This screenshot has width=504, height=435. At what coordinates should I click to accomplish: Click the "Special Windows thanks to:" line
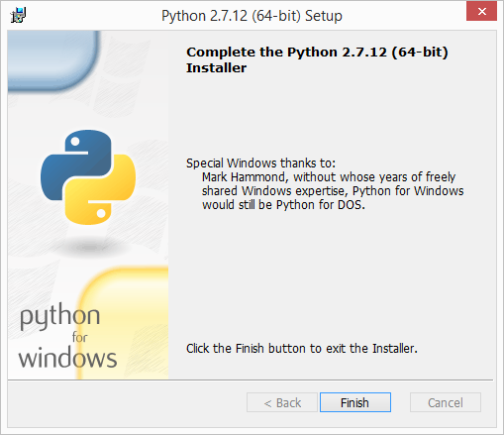pyautogui.click(x=260, y=163)
